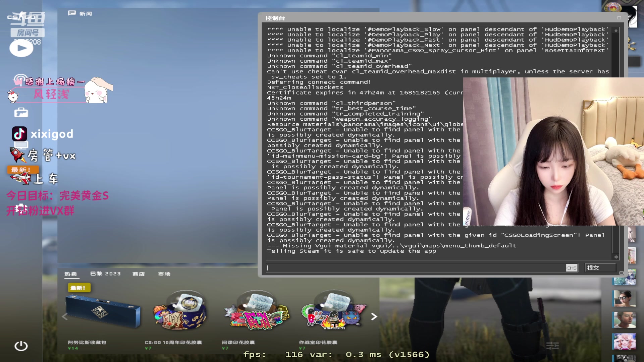644x362 pixels.
Task: Click 'Unknown command "cl_teamid_min"' console line
Action: tap(329, 56)
